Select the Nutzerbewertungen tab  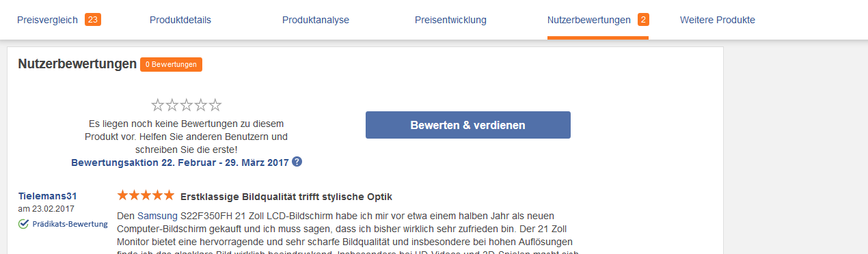pyautogui.click(x=589, y=20)
